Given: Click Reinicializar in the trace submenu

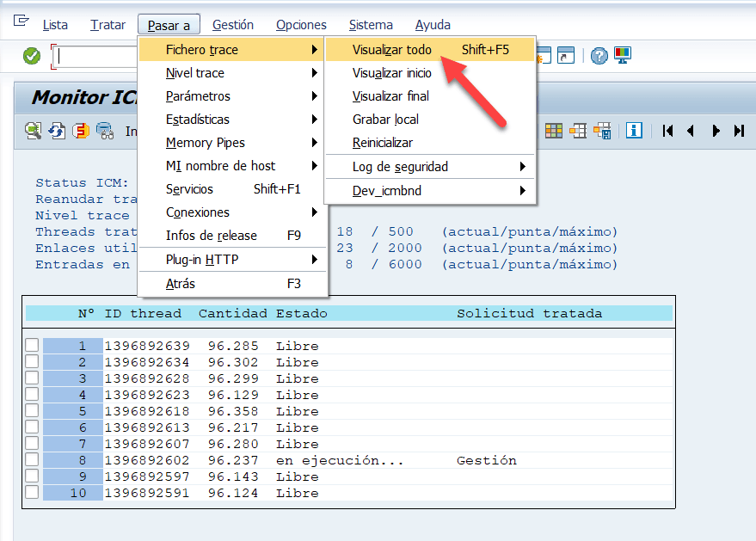Looking at the screenshot, I should click(x=383, y=143).
